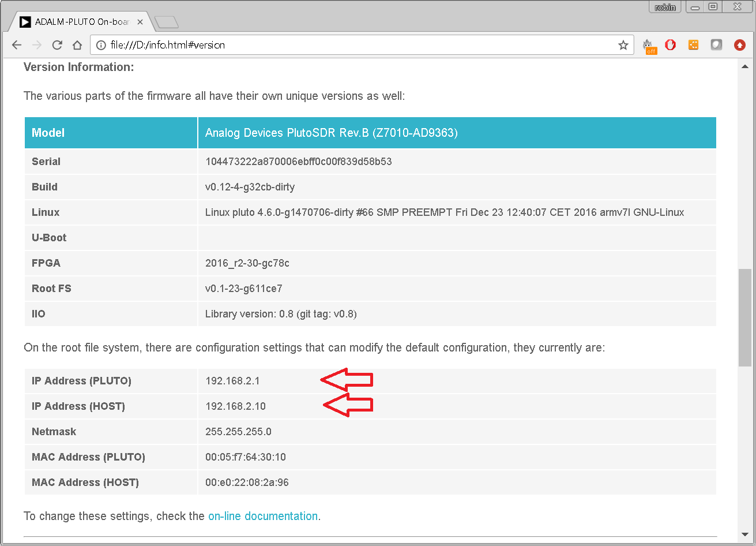Open the red upload-arrow extension
This screenshot has height=546, width=756.
pos(739,44)
